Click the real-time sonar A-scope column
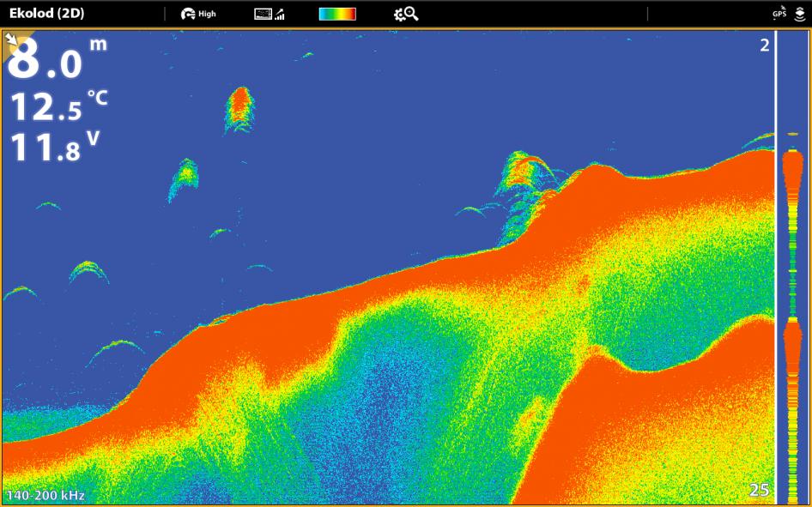The width and height of the screenshot is (812, 507). click(x=792, y=267)
